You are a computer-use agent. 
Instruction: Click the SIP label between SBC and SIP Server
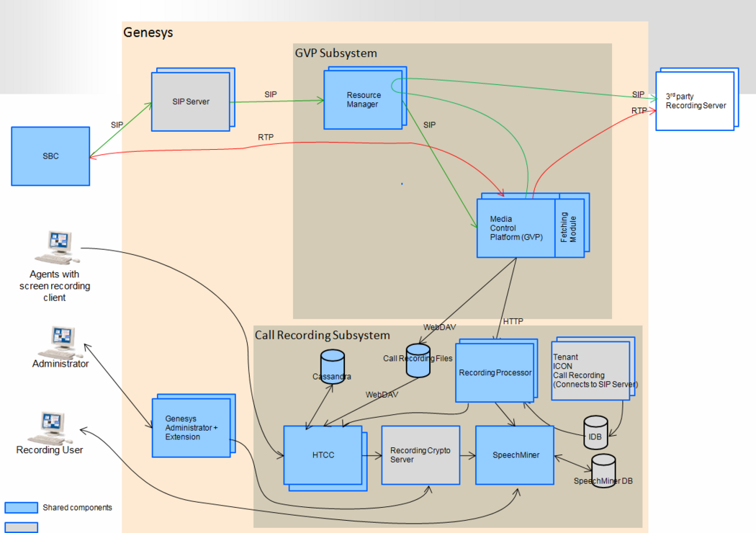click(x=117, y=125)
